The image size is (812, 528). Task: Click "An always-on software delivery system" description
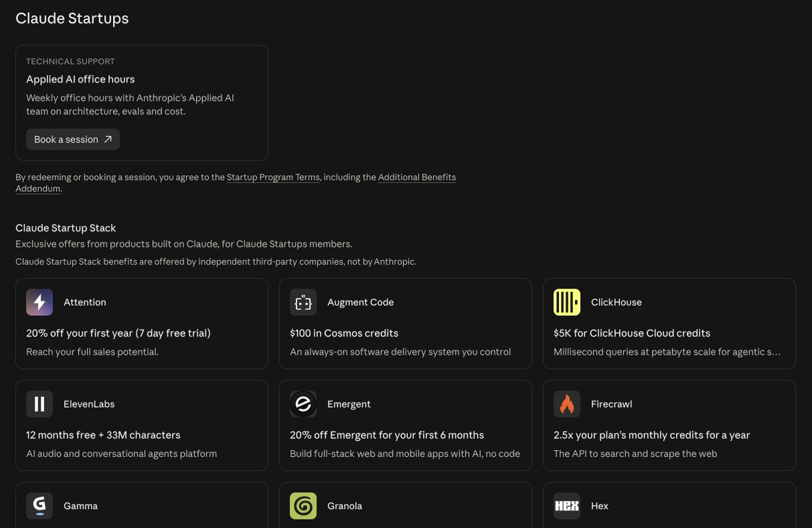click(x=401, y=352)
